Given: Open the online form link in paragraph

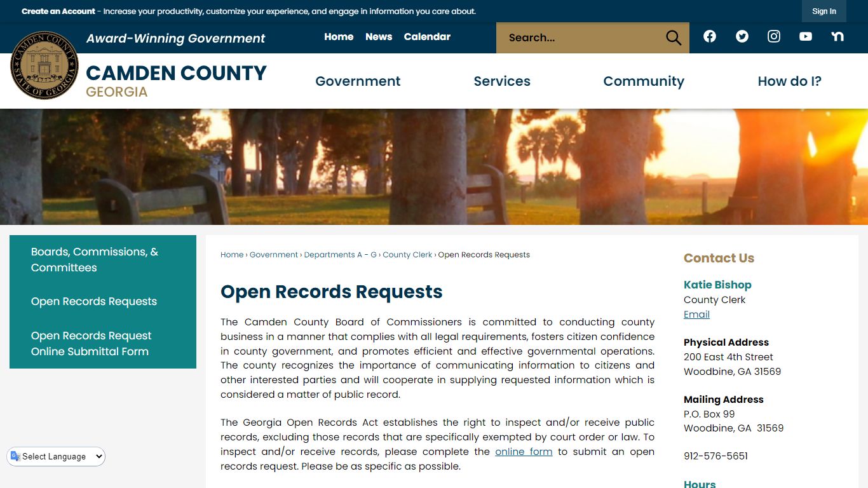Looking at the screenshot, I should click(524, 452).
